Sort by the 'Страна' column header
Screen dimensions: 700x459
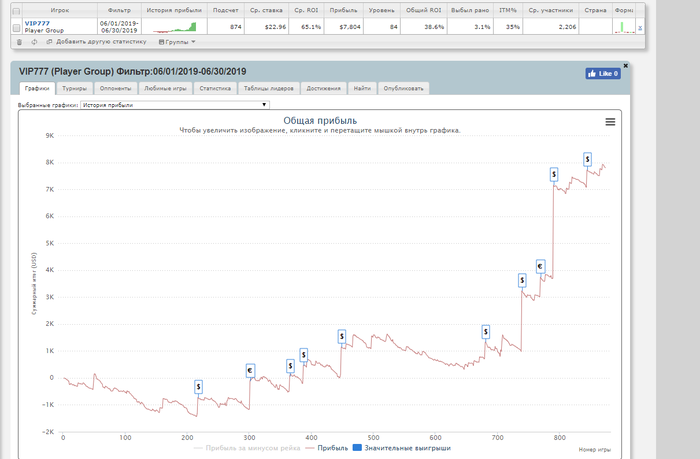(596, 10)
